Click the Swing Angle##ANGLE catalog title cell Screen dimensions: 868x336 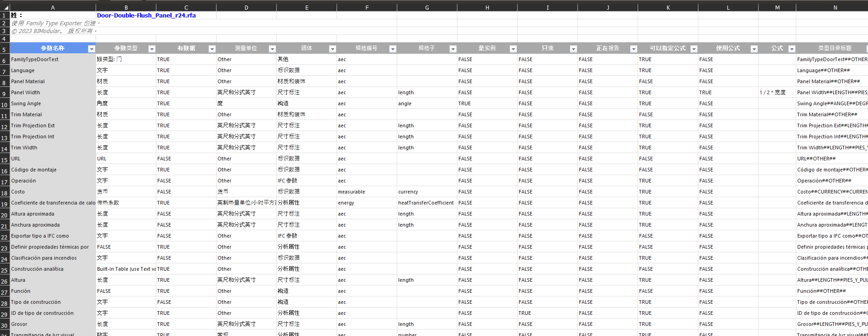(x=832, y=103)
